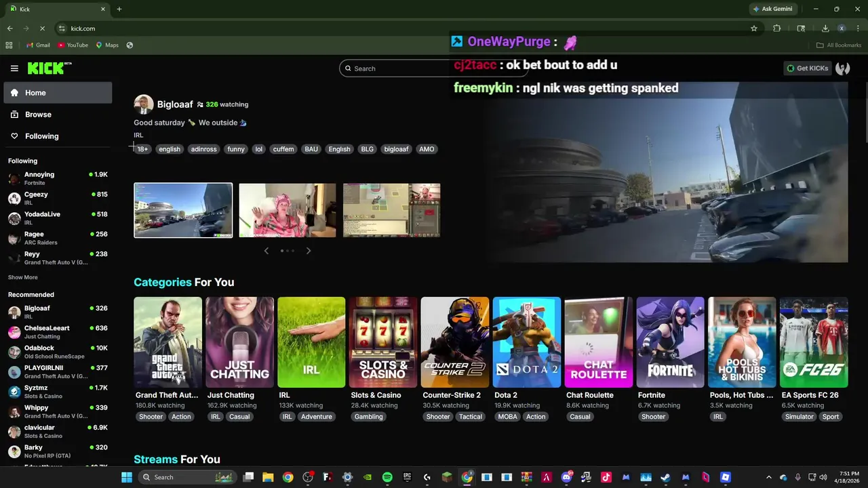Open Chat Roulette category card
Image resolution: width=868 pixels, height=488 pixels.
pos(599,342)
